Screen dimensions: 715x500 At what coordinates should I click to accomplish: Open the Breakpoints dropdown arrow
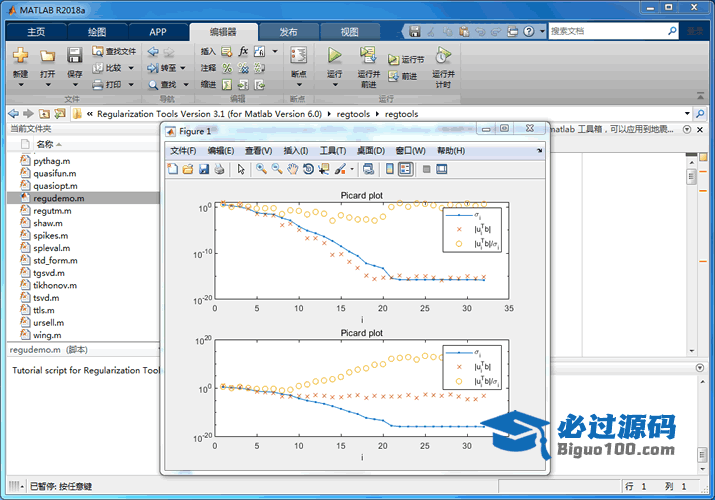(299, 85)
